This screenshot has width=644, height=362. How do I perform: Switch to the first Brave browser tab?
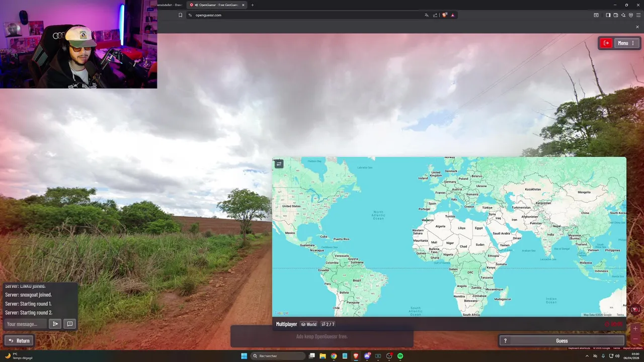[x=170, y=5]
